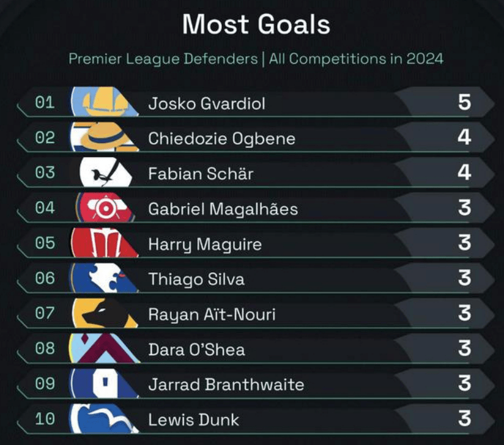This screenshot has width=504, height=445.
Task: Click the wolf crest beside Rayan Aït-Nouri
Action: pos(105,313)
